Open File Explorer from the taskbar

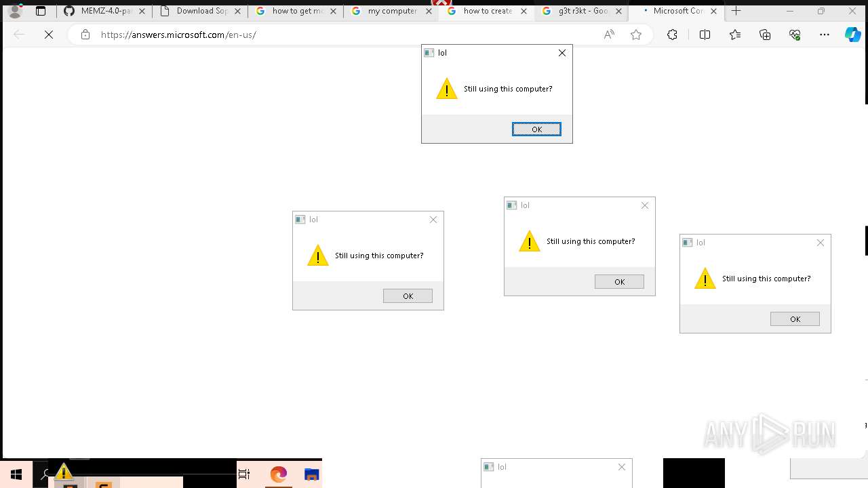coord(311,474)
